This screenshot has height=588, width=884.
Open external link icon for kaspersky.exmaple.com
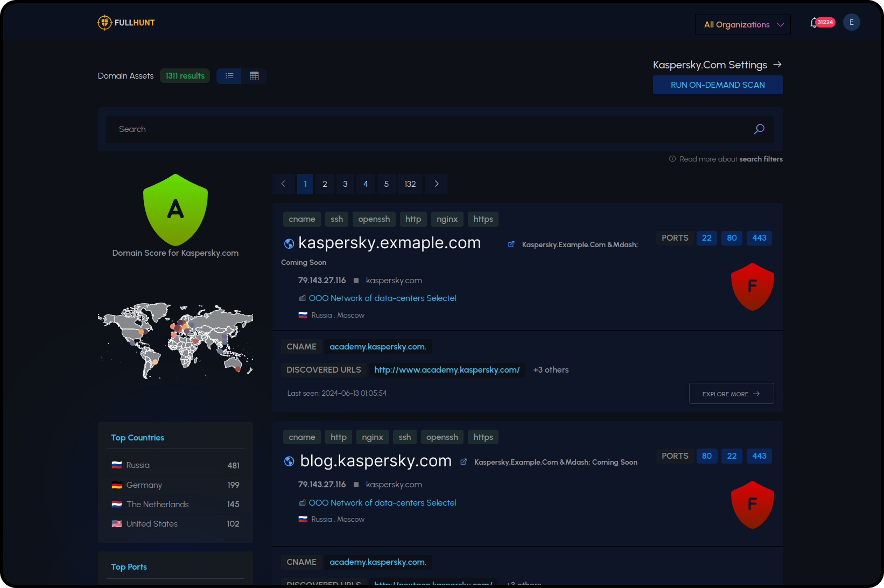(511, 244)
